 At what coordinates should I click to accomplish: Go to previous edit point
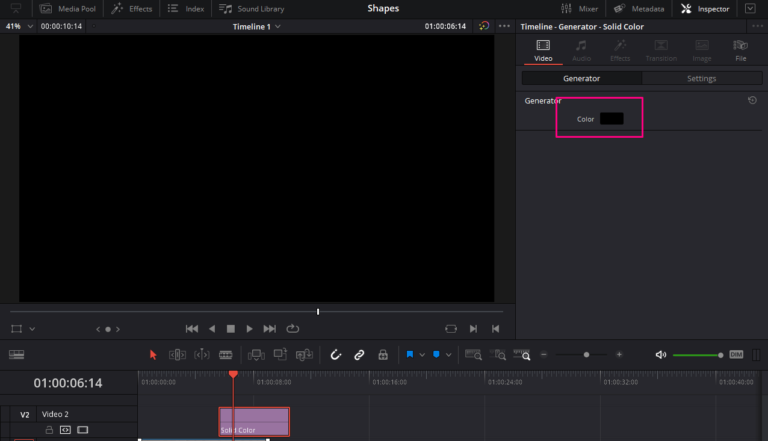pyautogui.click(x=496, y=329)
